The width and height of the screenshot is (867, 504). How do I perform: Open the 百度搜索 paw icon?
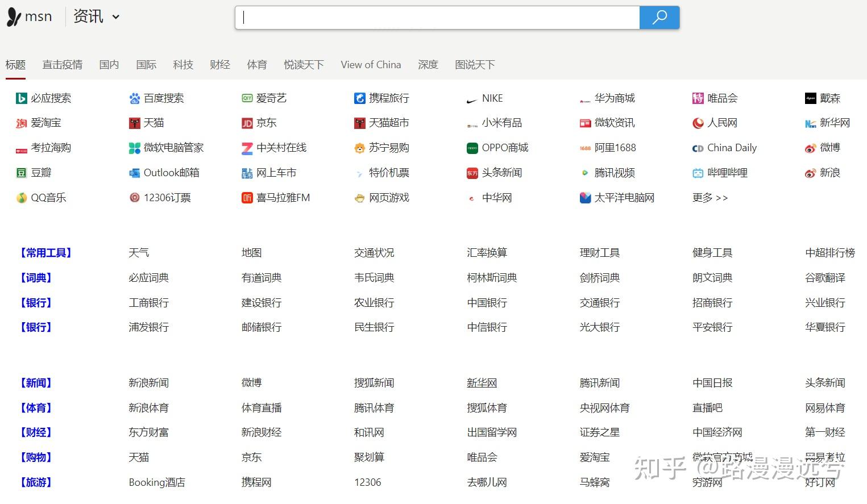click(134, 98)
